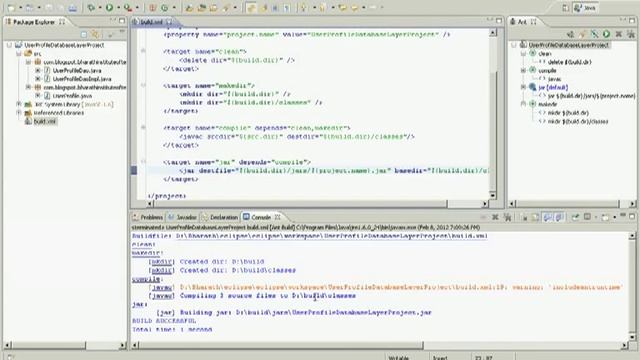Toggle Mark Occurrences in main toolbar

pyautogui.click(x=251, y=7)
